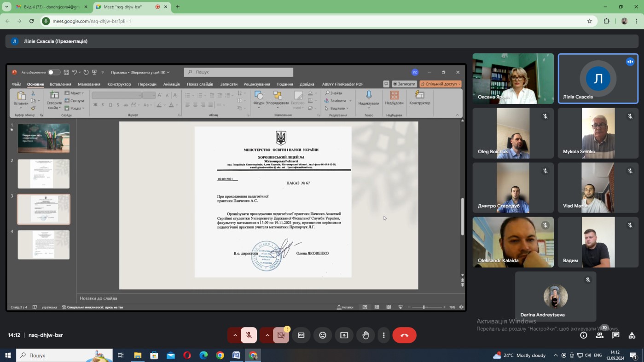The image size is (644, 362).
Task: Click the comments icon beside Записати
Action: (386, 84)
